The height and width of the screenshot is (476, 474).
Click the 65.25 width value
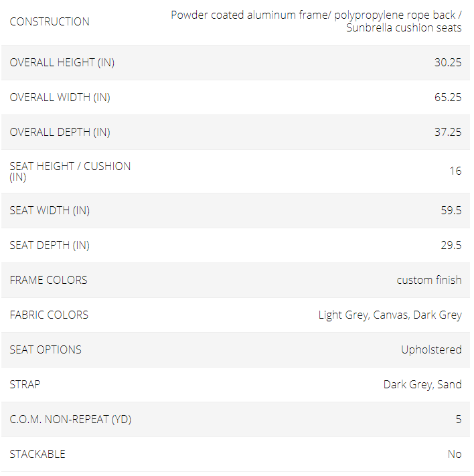click(448, 98)
